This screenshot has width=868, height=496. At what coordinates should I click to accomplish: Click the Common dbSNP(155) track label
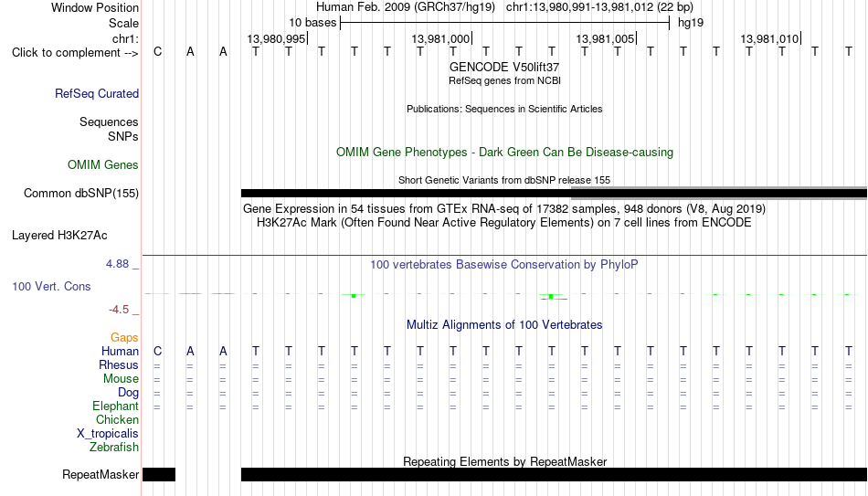[x=80, y=194]
